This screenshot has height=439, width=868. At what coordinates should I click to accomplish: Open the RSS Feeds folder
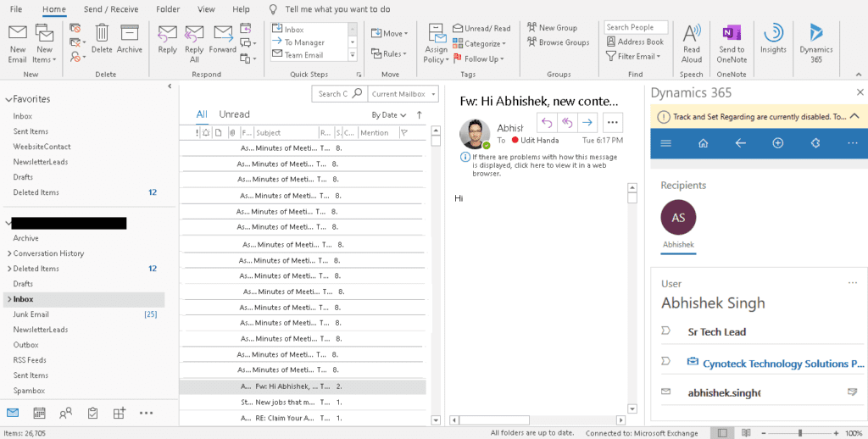(30, 360)
